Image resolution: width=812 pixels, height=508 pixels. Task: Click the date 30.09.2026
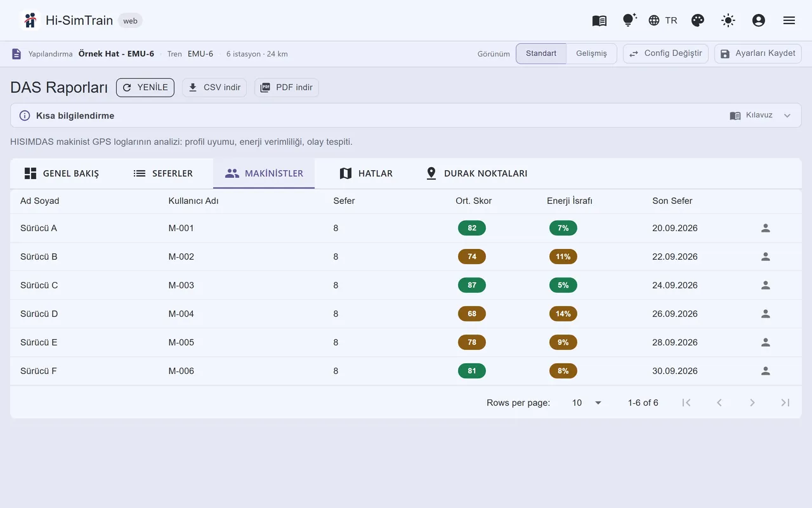pos(675,371)
